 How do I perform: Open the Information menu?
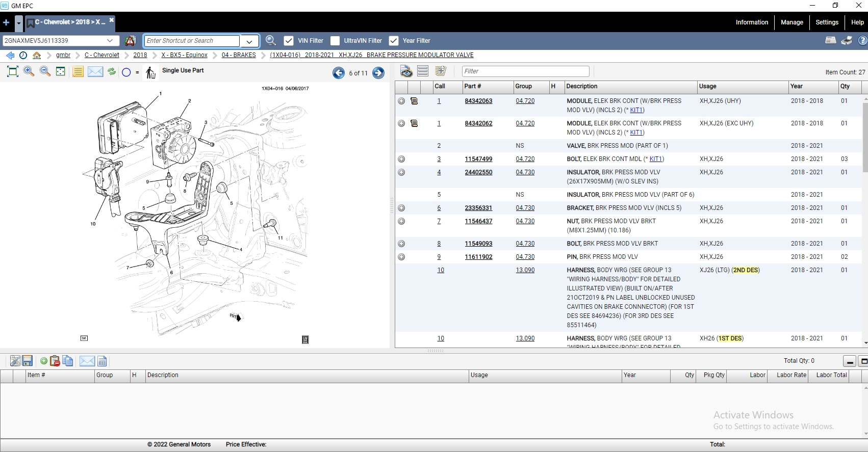pos(752,22)
